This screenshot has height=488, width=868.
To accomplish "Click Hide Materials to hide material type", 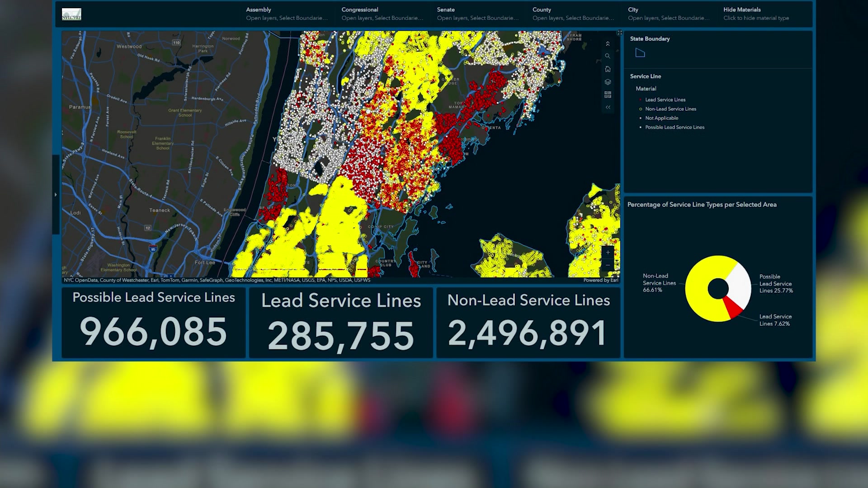I will (756, 14).
